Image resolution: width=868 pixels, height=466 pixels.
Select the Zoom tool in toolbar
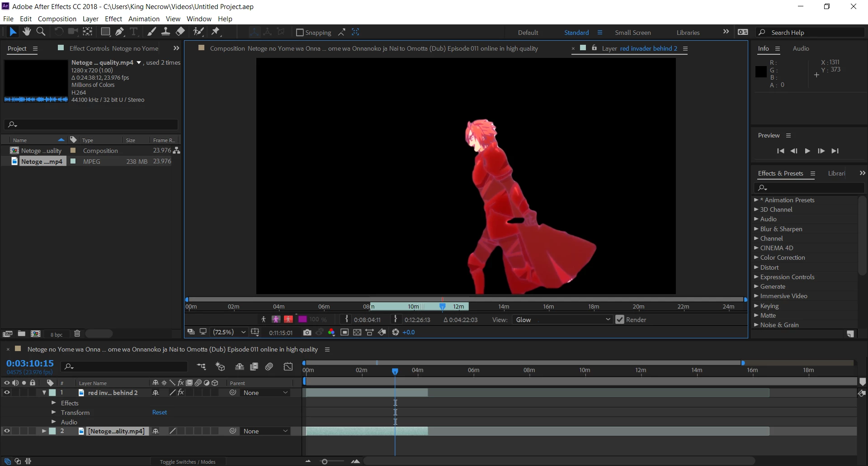41,32
